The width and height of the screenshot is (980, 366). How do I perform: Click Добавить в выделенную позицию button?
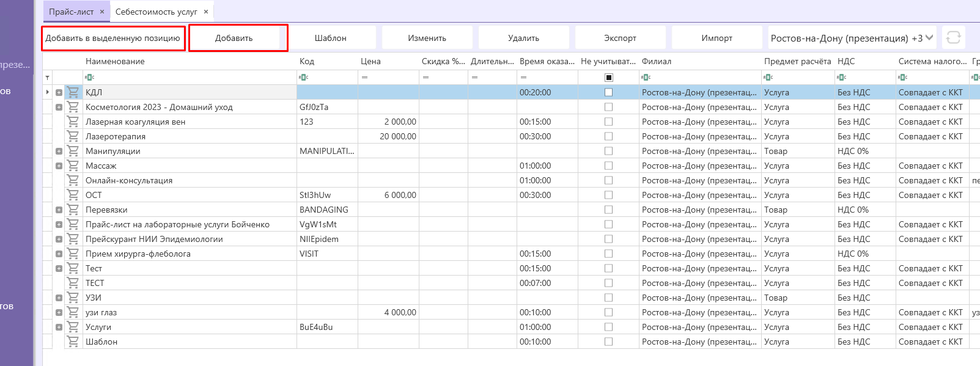pos(113,38)
